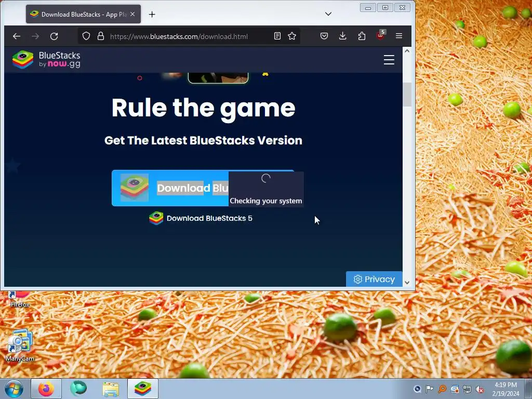532x399 pixels.
Task: Go back to the previous page
Action: click(17, 36)
